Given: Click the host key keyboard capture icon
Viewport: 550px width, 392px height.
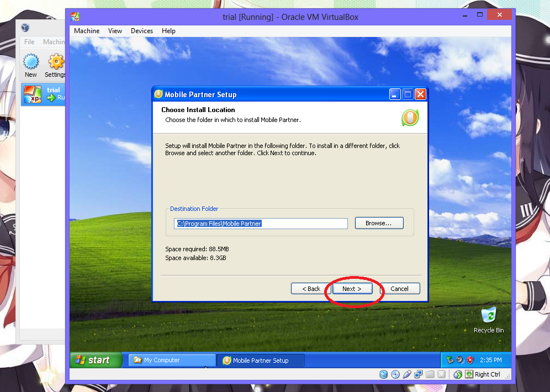Looking at the screenshot, I should (x=469, y=374).
